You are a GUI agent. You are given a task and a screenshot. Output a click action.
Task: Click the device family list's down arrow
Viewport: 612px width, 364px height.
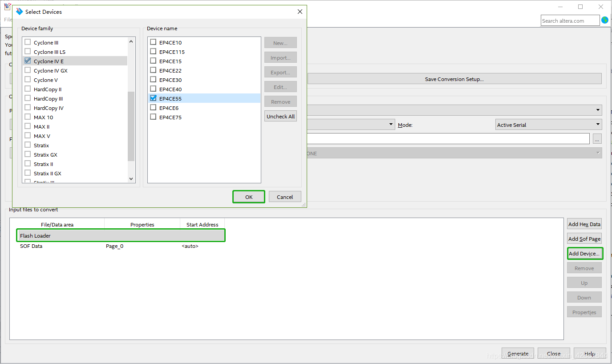[131, 178]
